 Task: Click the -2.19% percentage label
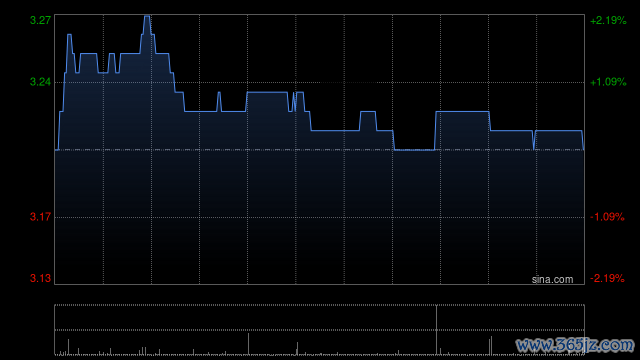(607, 278)
